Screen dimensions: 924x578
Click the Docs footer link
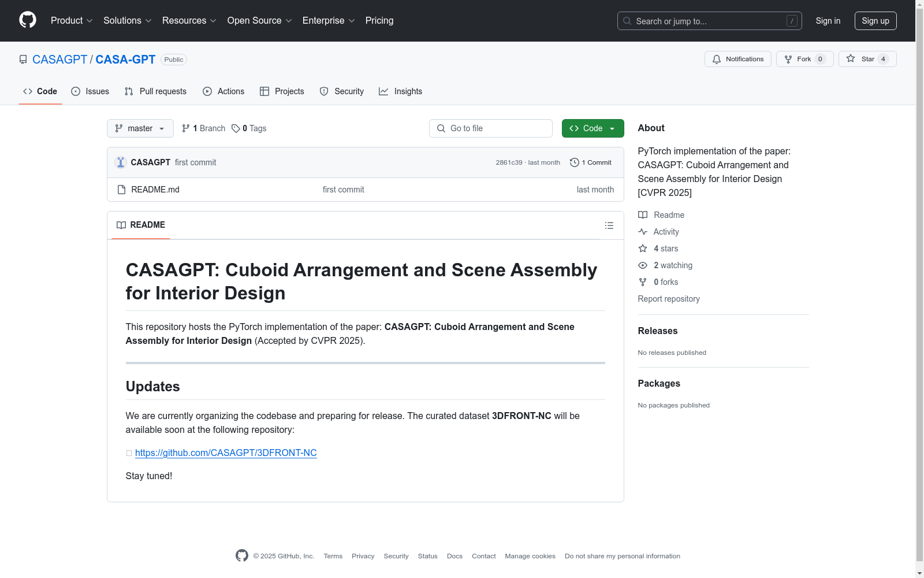(454, 556)
